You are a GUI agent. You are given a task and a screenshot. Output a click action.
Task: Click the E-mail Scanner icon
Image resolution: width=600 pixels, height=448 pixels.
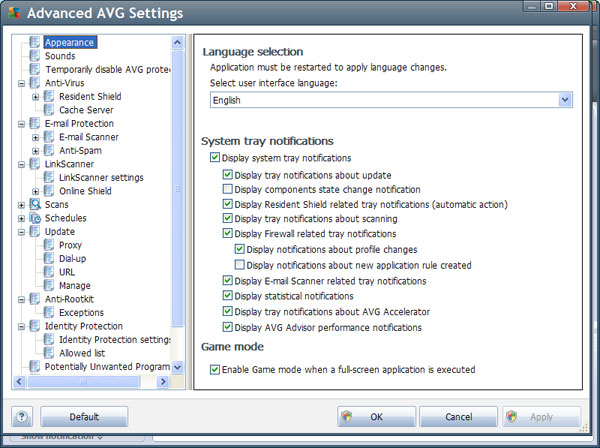coord(49,137)
